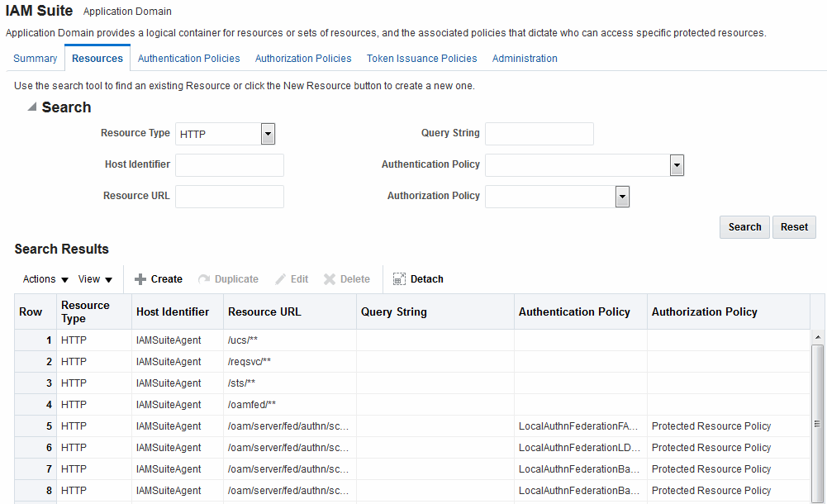Detach the search results table
This screenshot has width=827, height=504.
418,279
